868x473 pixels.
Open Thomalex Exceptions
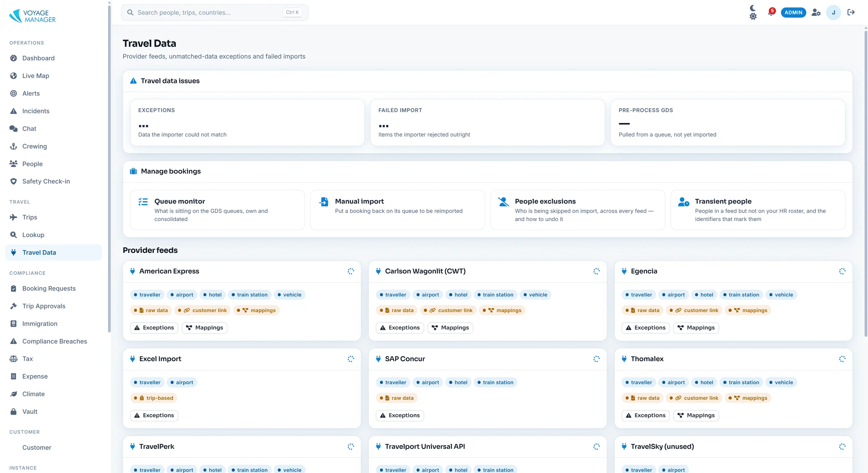tap(646, 415)
